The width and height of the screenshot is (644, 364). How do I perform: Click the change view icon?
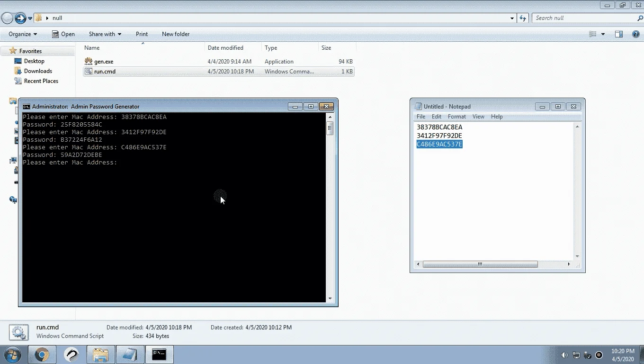coord(593,34)
